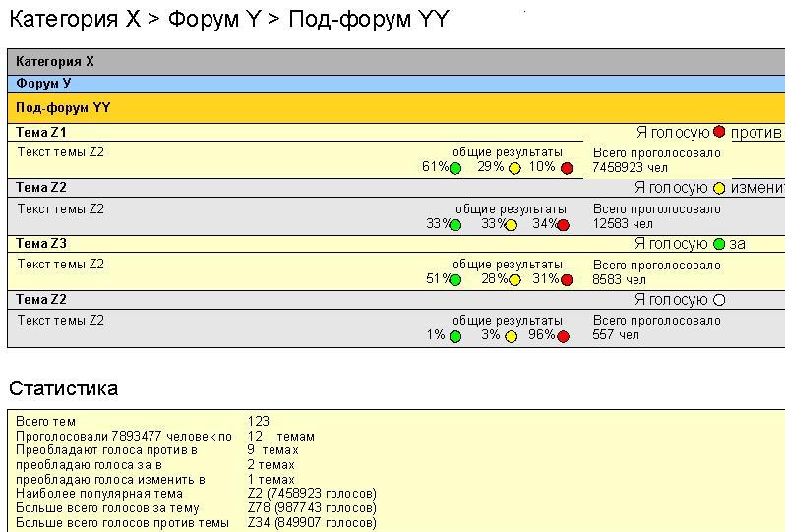Click the yellow circle beside 29%

[x=513, y=168]
